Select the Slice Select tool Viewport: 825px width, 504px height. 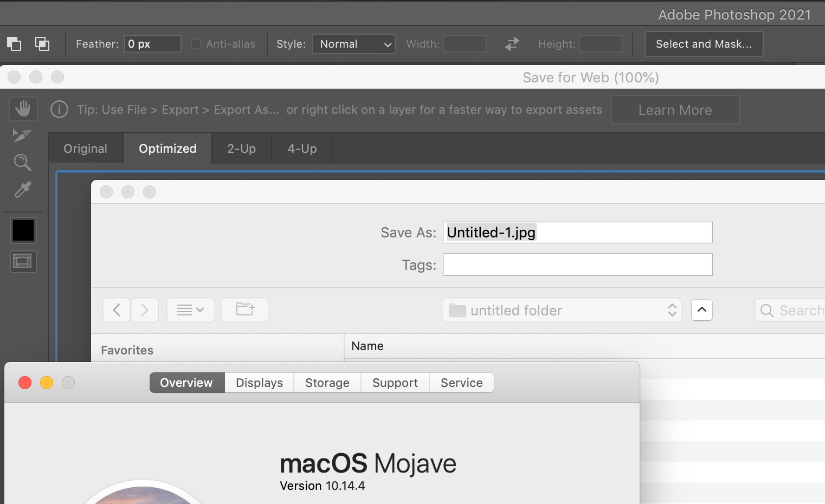pyautogui.click(x=23, y=135)
